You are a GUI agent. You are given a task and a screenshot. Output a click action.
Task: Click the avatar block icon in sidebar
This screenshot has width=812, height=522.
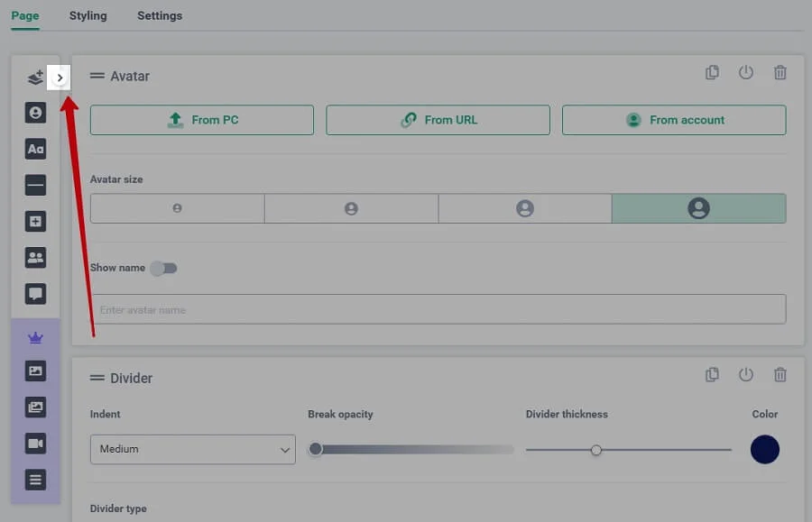pos(35,113)
